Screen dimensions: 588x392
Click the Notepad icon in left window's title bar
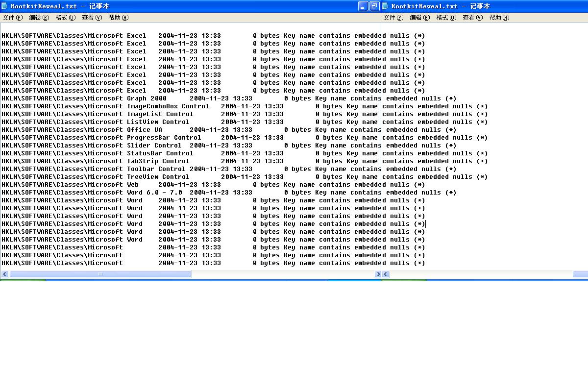pyautogui.click(x=4, y=6)
